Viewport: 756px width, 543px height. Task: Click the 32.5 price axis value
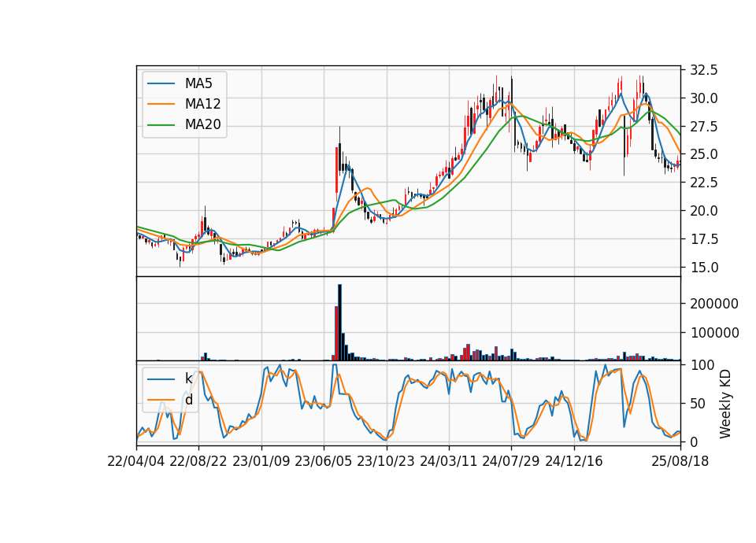point(704,70)
